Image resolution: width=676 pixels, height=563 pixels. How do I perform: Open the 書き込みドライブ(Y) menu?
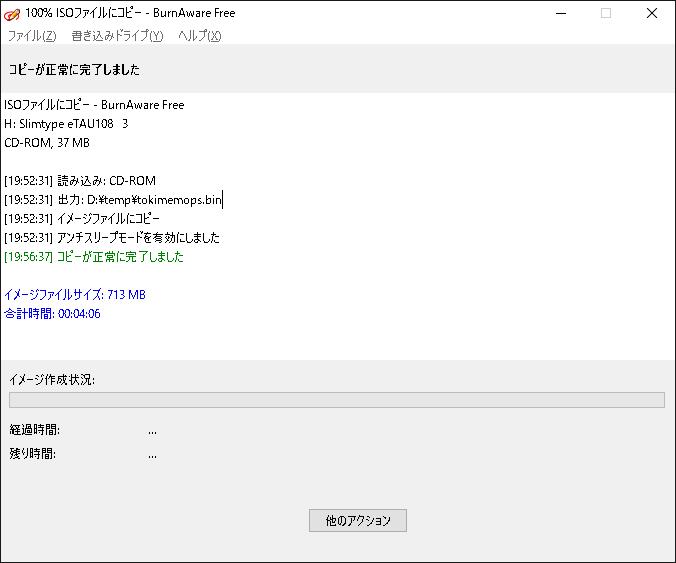pos(117,36)
